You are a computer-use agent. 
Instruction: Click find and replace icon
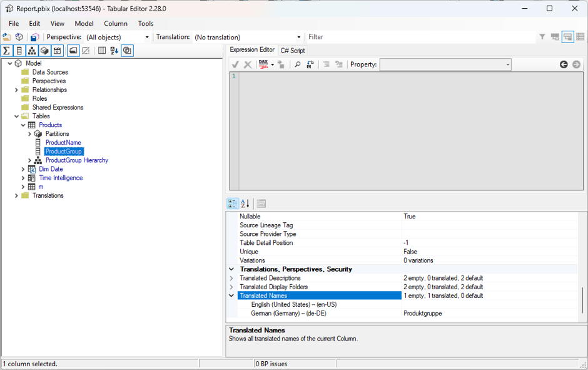tap(310, 64)
